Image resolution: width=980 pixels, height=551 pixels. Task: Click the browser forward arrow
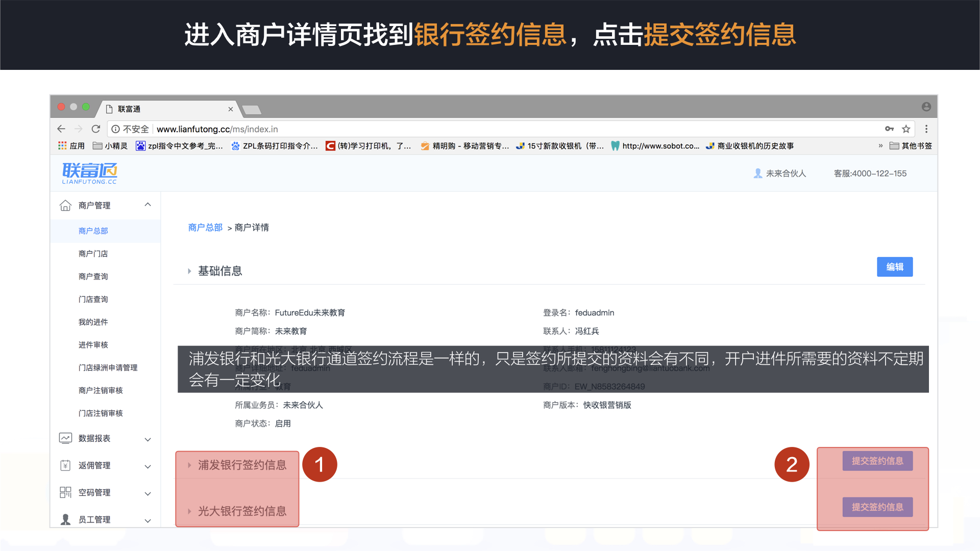tap(78, 129)
